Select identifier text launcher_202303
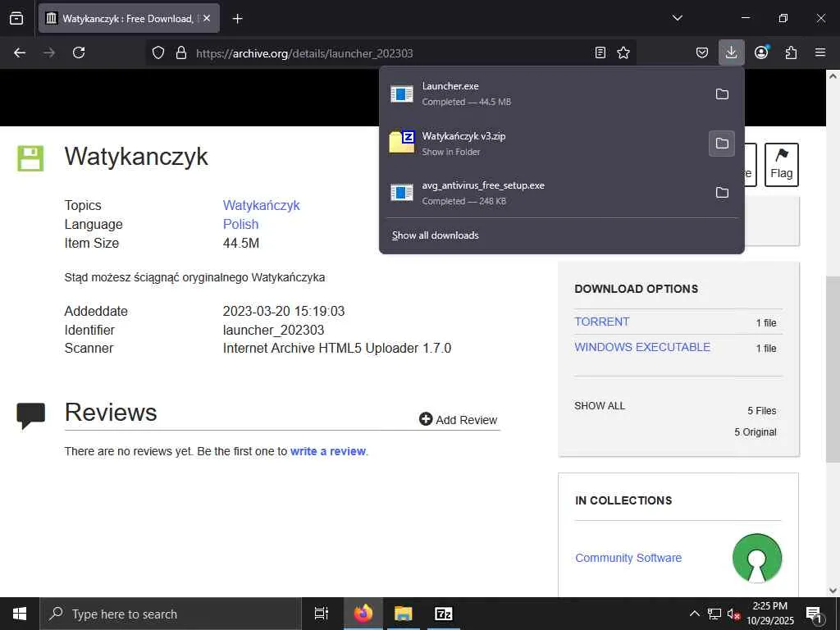840x630 pixels. 273,330
